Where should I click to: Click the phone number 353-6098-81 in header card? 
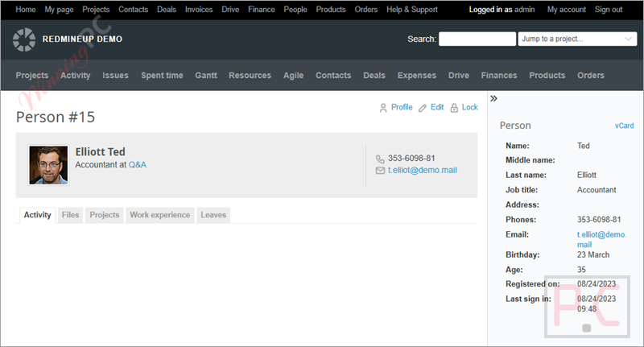[411, 158]
